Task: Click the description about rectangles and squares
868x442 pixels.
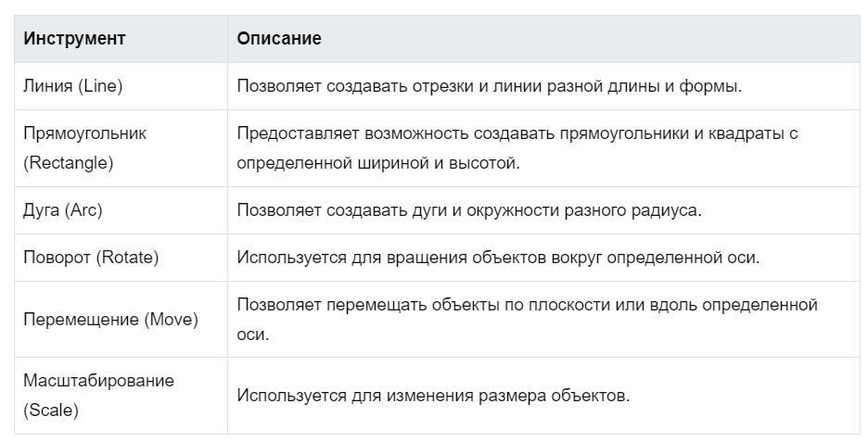Action: coord(517,148)
